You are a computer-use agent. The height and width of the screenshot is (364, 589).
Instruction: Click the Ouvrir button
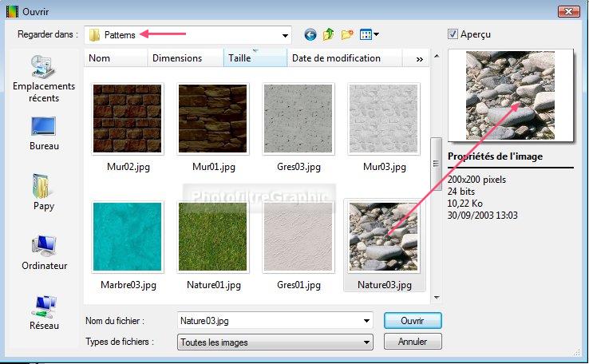(412, 320)
